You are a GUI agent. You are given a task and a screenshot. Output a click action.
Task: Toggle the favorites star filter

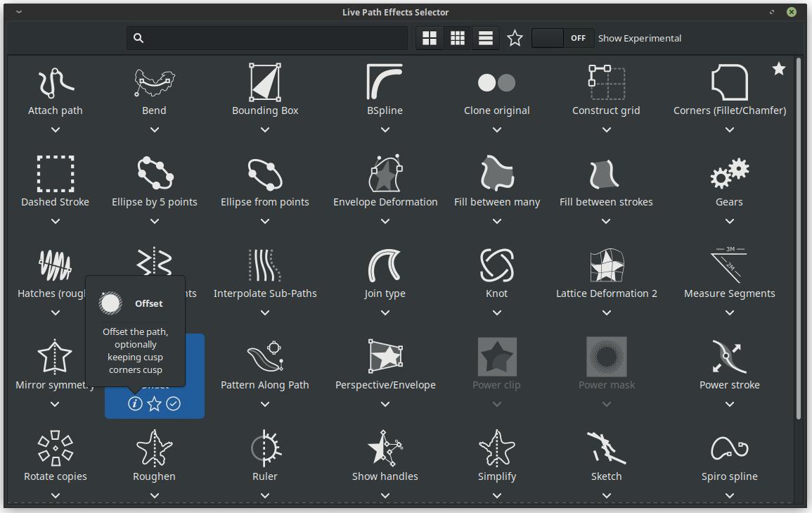pyautogui.click(x=515, y=38)
